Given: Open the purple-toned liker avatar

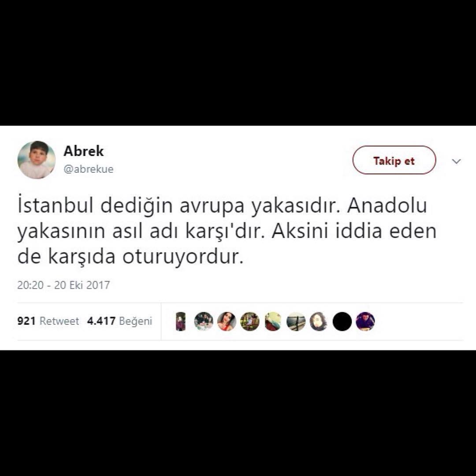Looking at the screenshot, I should click(365, 321).
